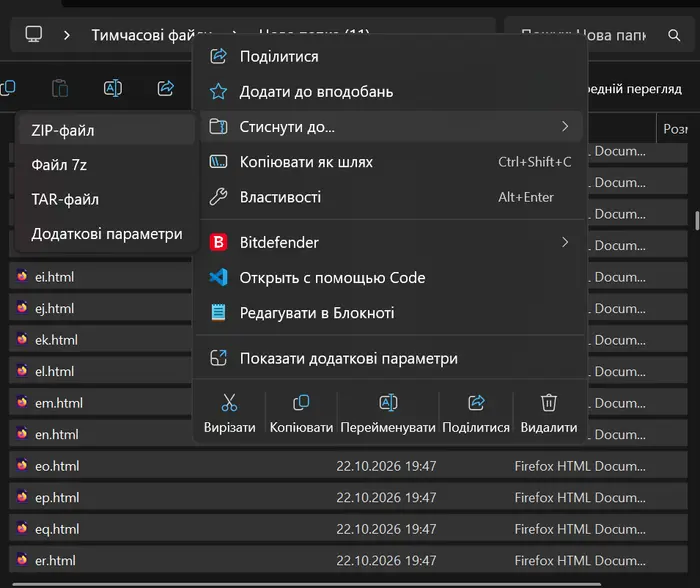Click the vertical scrollbar thumb on right
Image resolution: width=700 pixels, height=588 pixels.
point(697,221)
